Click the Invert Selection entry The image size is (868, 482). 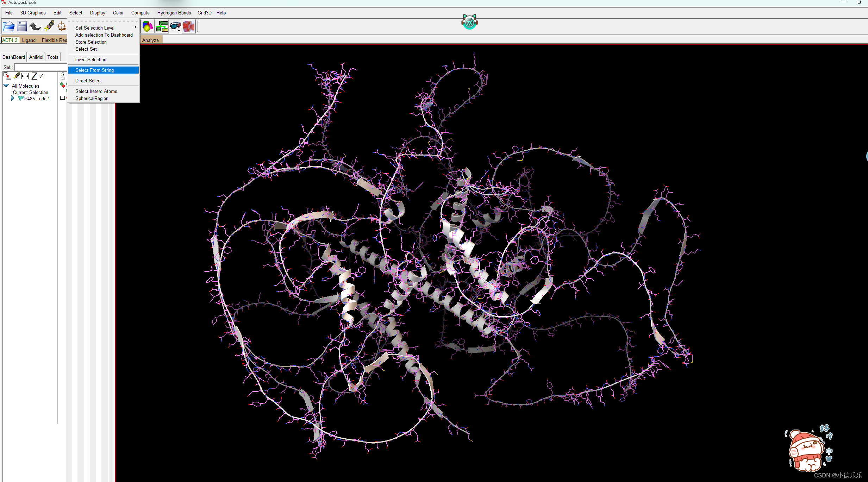coord(91,60)
